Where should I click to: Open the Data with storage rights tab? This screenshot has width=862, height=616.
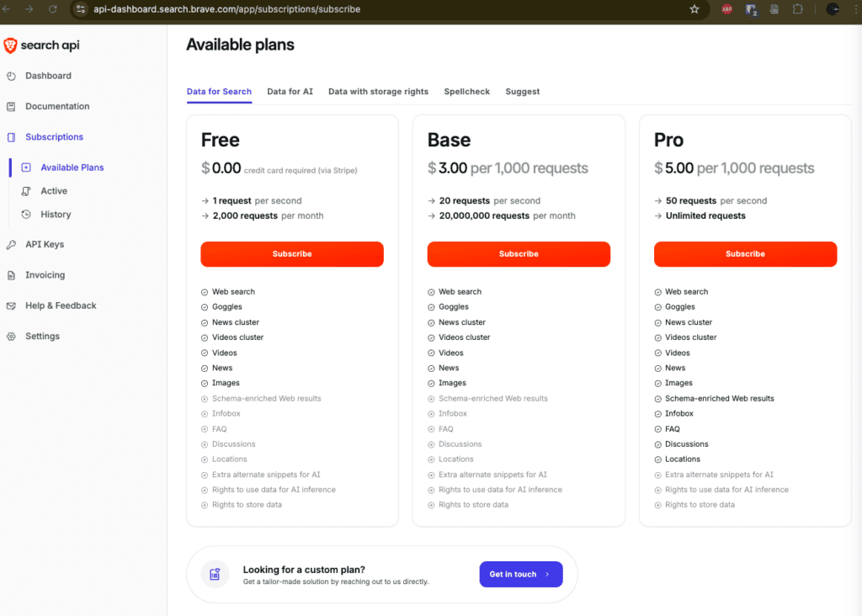pyautogui.click(x=378, y=92)
